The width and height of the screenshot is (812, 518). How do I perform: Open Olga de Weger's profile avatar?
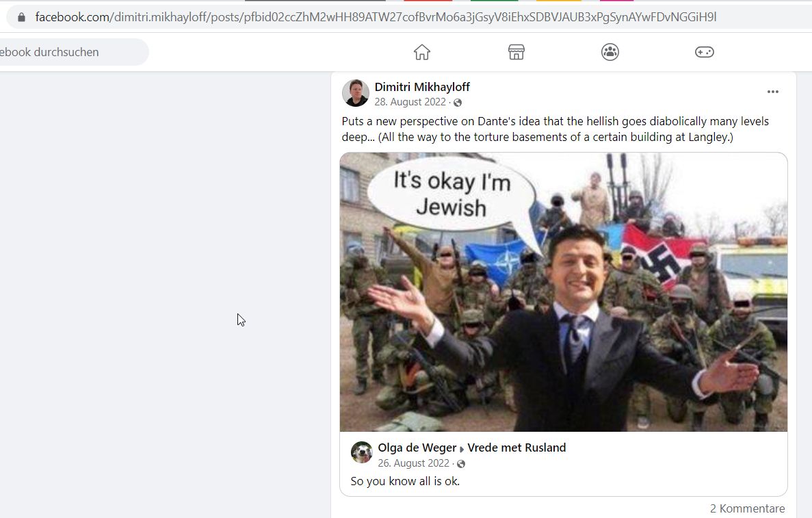pyautogui.click(x=361, y=452)
